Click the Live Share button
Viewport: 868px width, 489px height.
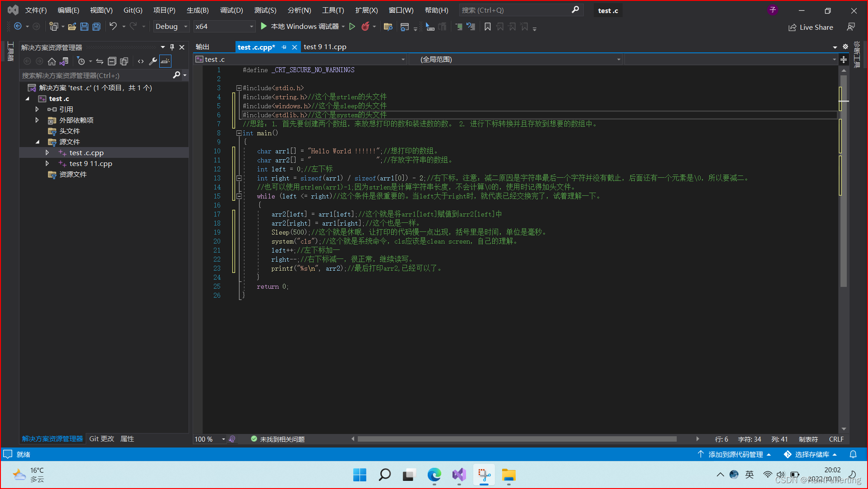coord(811,27)
